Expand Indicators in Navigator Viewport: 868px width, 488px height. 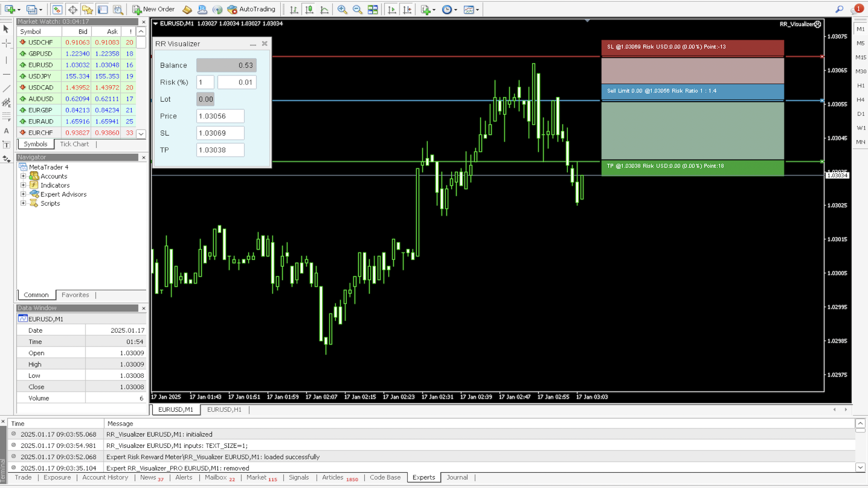click(23, 185)
